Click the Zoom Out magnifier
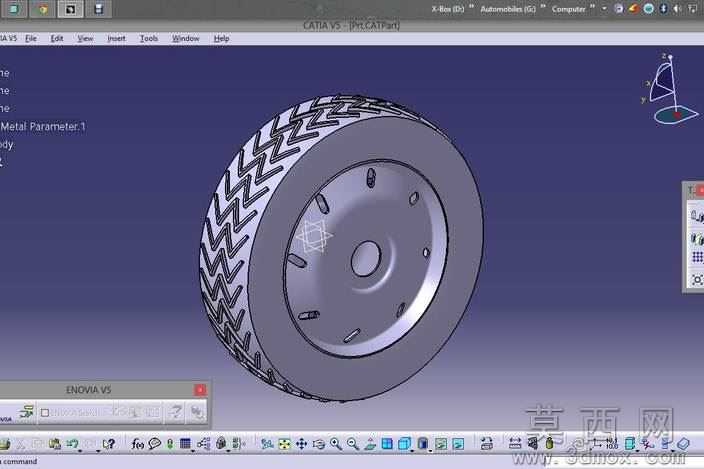The width and height of the screenshot is (704, 469). (353, 444)
